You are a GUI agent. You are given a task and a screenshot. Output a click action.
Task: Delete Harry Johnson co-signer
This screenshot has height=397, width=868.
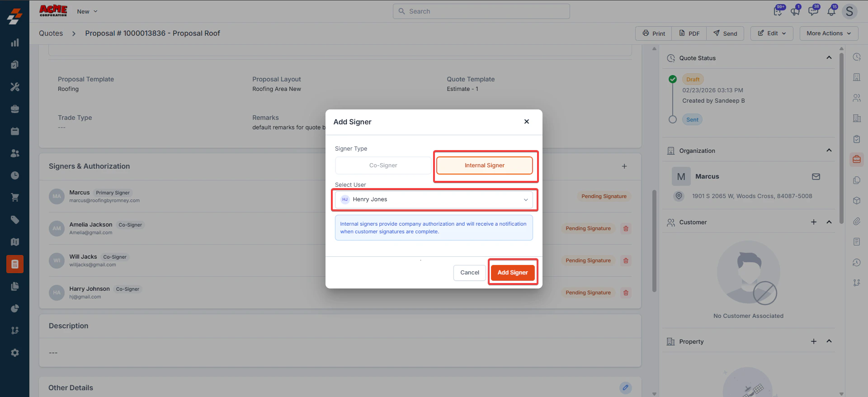tap(626, 293)
